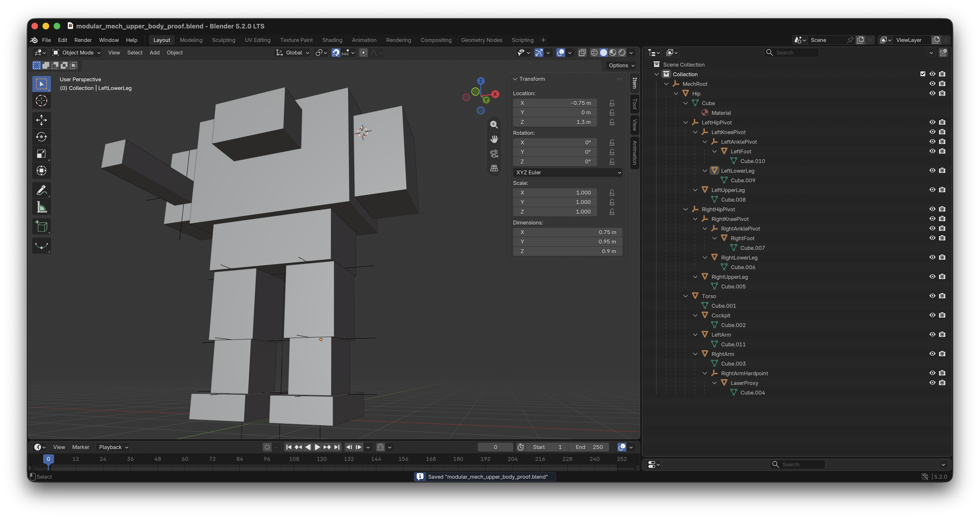Collapse the MechRoot tree item
The width and height of the screenshot is (980, 518).
666,84
